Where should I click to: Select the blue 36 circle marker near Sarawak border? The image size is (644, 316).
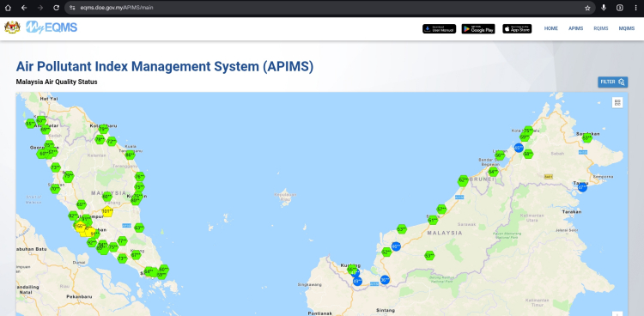(385, 280)
